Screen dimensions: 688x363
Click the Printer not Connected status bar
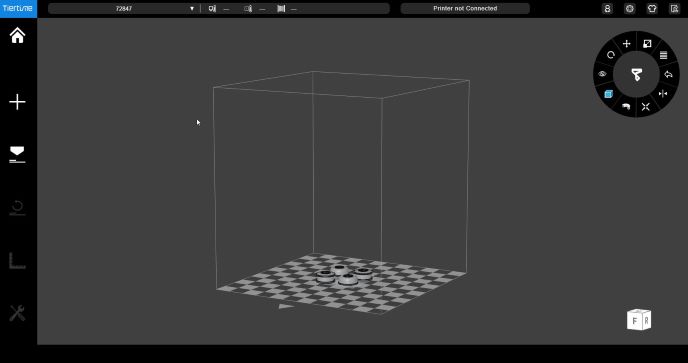click(x=465, y=8)
